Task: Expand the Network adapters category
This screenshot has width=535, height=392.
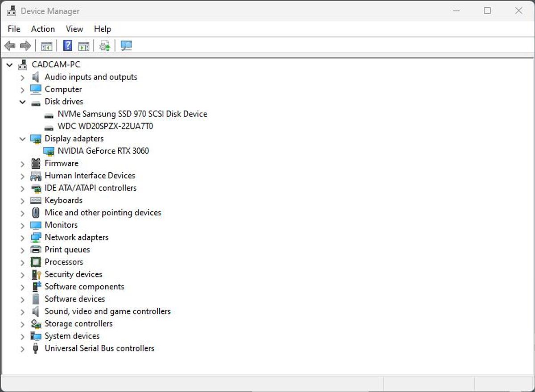Action: (22, 238)
